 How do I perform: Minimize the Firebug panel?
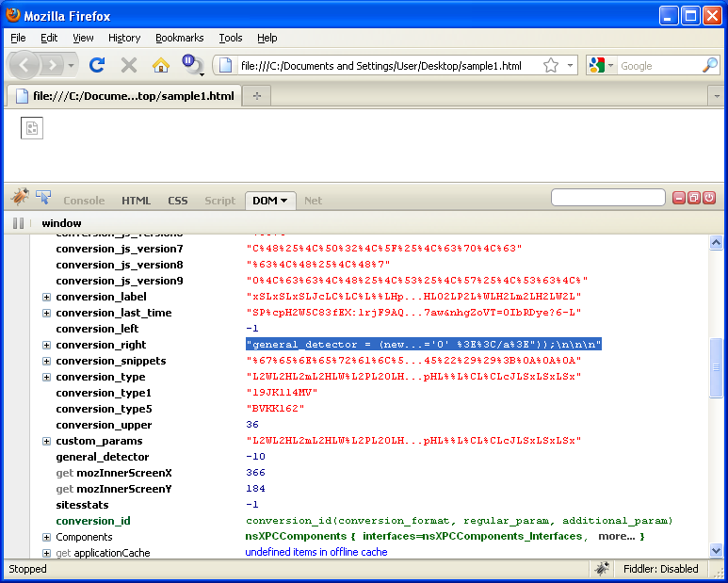tap(678, 198)
